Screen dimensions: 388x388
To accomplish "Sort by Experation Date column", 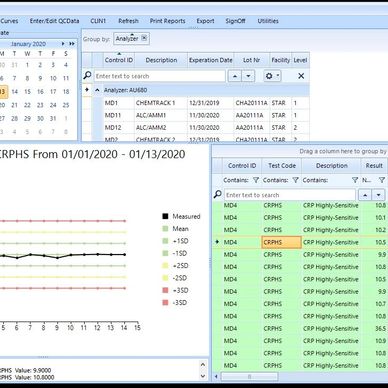I will 211,60.
